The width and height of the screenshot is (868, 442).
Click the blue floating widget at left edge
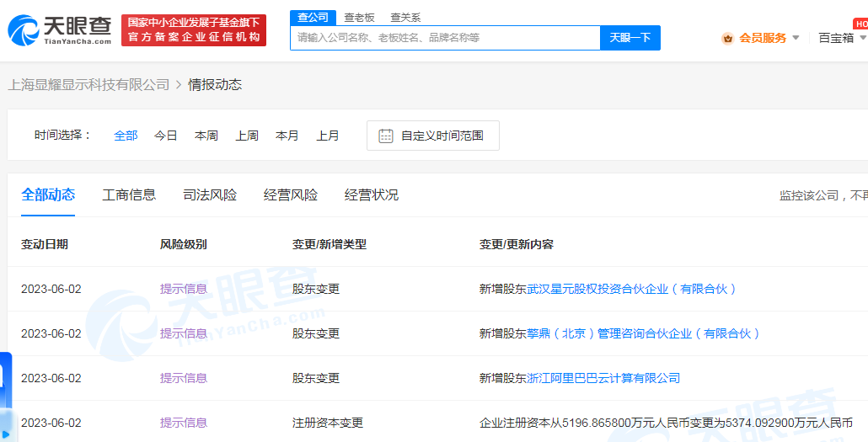point(6,397)
